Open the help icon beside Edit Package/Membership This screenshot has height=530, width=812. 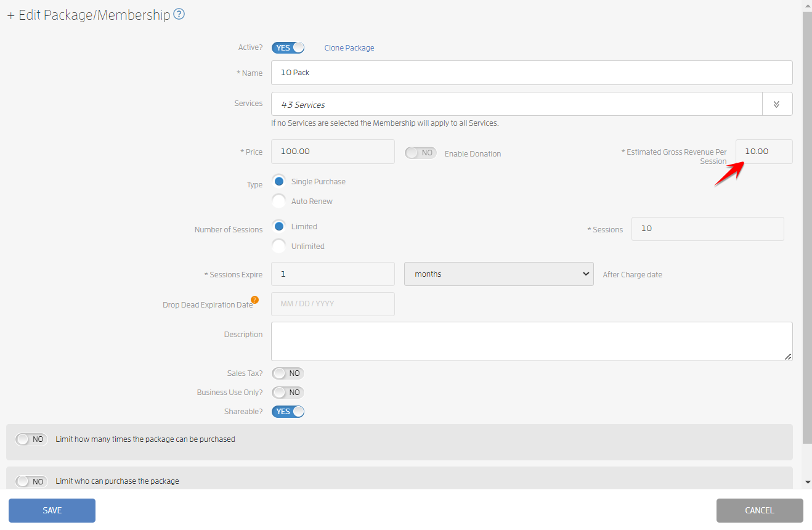coord(179,14)
